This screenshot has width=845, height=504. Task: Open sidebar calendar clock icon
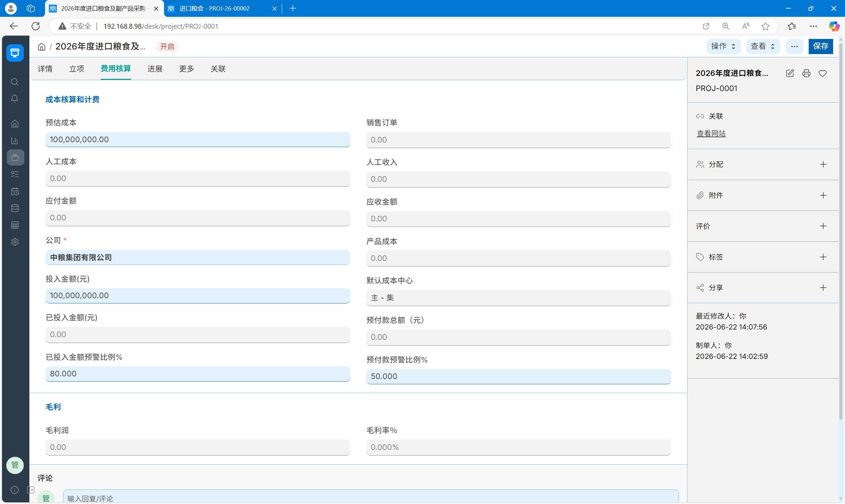pos(15,191)
